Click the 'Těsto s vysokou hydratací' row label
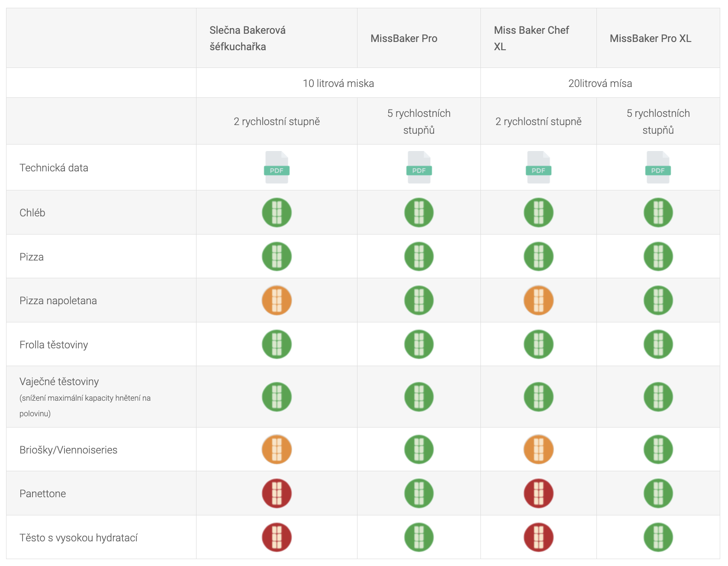The height and width of the screenshot is (566, 728). click(78, 538)
